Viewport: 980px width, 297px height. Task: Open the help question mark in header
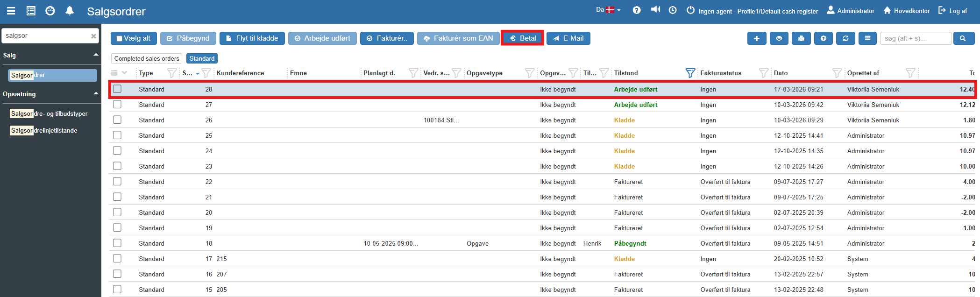click(637, 10)
